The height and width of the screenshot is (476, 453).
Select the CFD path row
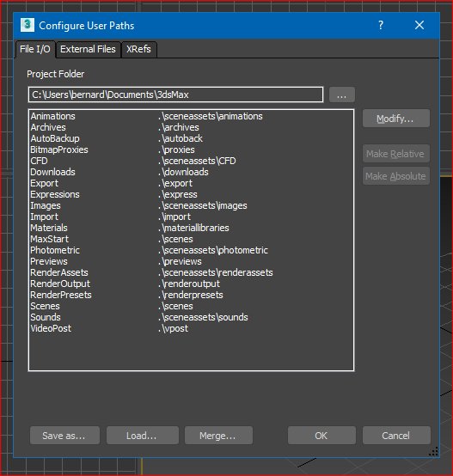(192, 161)
